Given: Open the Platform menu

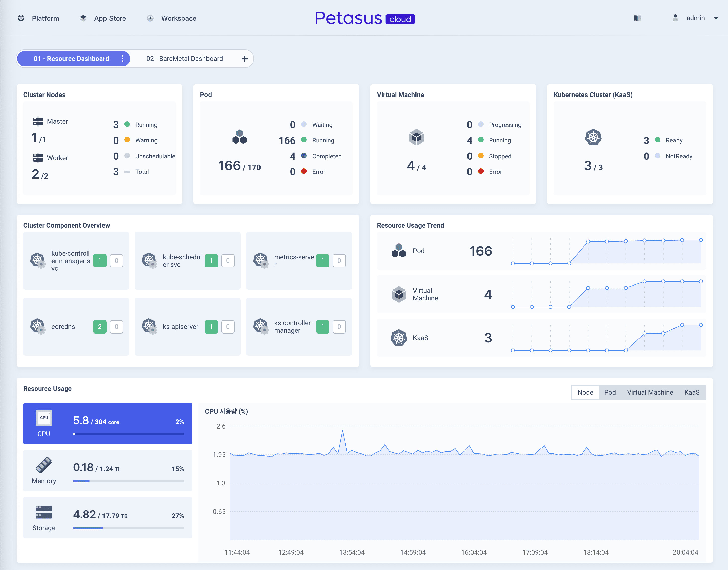Looking at the screenshot, I should pos(45,18).
